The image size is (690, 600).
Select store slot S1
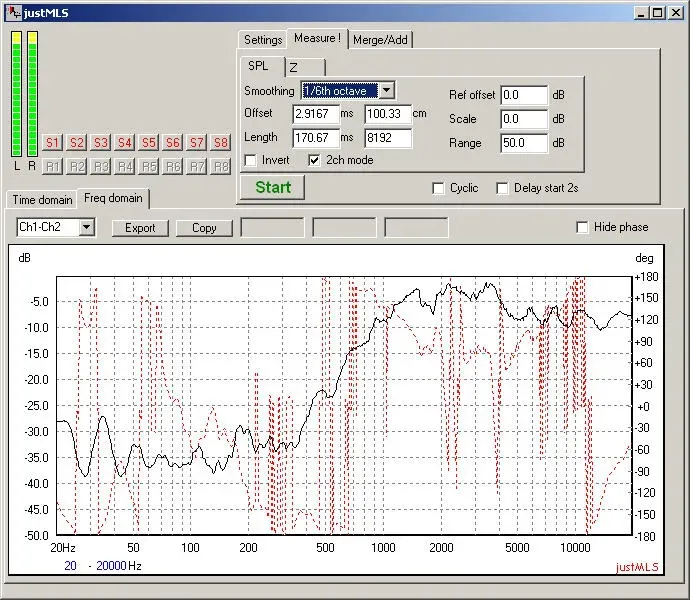(x=52, y=143)
